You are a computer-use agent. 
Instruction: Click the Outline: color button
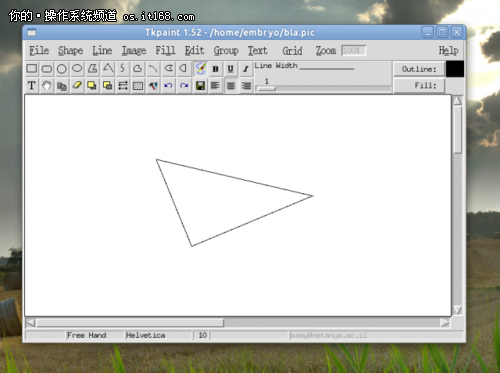[419, 69]
